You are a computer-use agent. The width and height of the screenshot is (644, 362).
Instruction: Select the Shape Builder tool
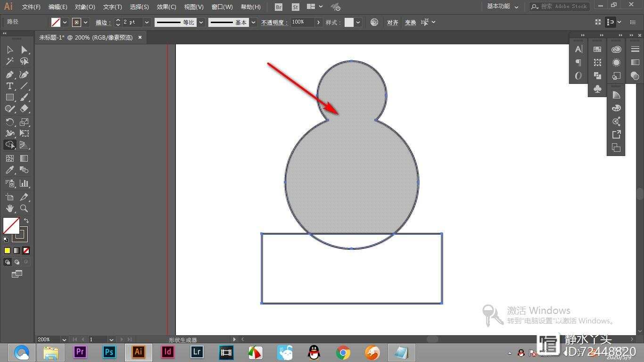(x=9, y=145)
